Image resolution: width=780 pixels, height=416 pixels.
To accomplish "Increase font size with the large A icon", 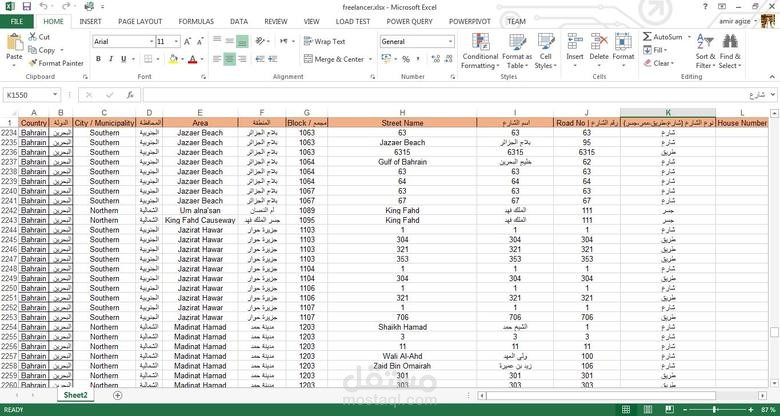I will [188, 42].
